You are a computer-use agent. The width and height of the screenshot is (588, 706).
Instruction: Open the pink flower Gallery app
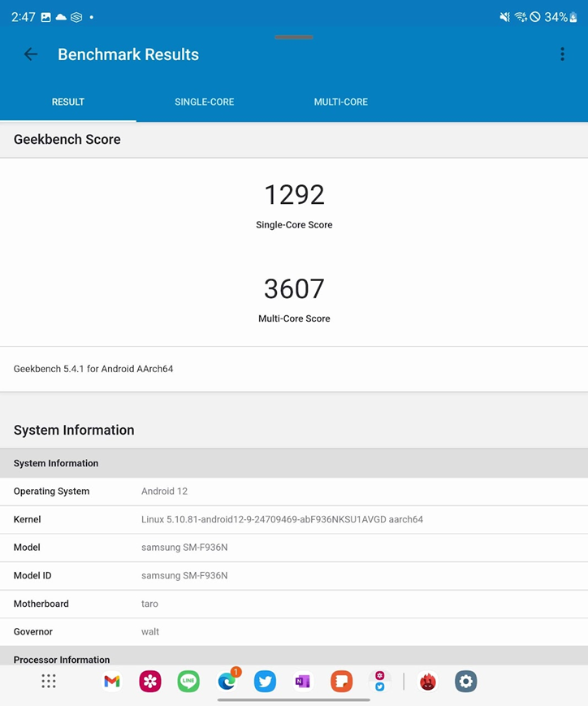[x=150, y=682]
